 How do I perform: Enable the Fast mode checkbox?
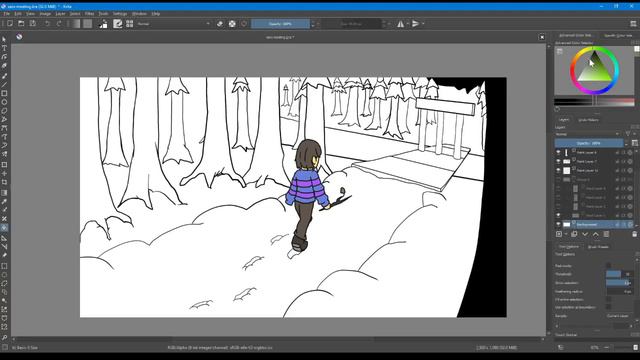click(608, 266)
